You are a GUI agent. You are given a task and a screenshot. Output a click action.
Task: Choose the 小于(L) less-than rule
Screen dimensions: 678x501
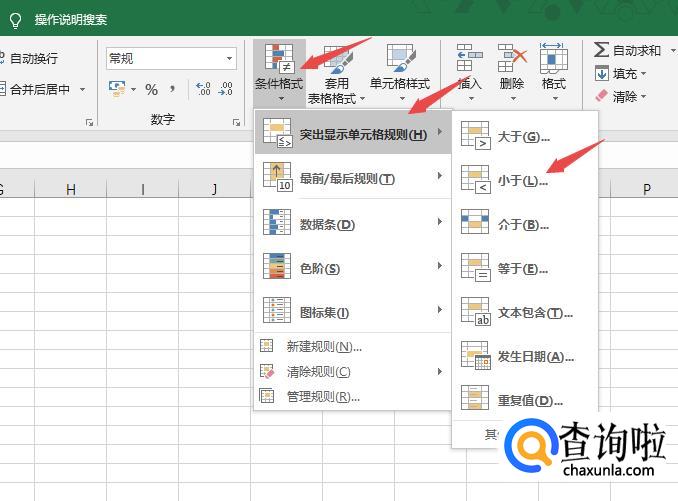click(524, 180)
